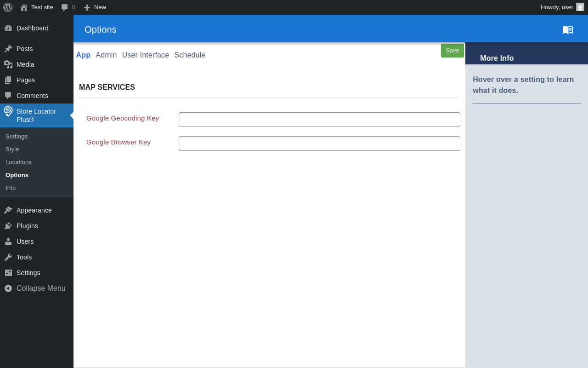Click the Google Geocoding Key label

(x=123, y=118)
